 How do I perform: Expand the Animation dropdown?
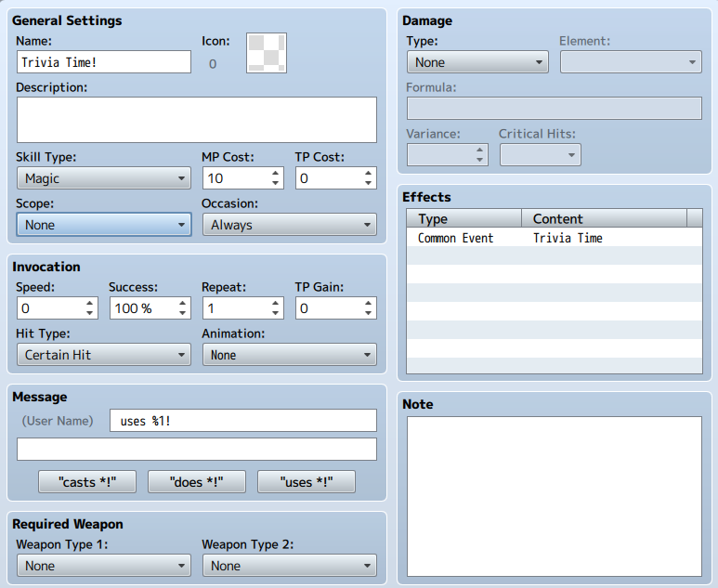(x=289, y=355)
